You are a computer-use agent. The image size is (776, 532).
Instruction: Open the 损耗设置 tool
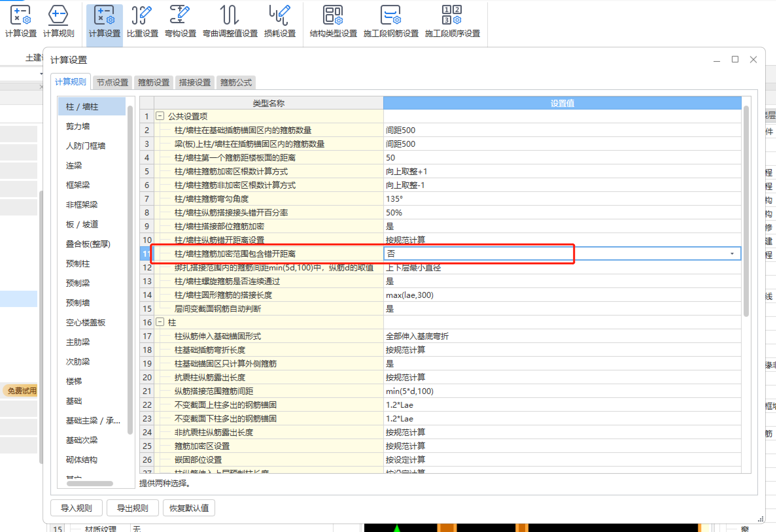(280, 22)
